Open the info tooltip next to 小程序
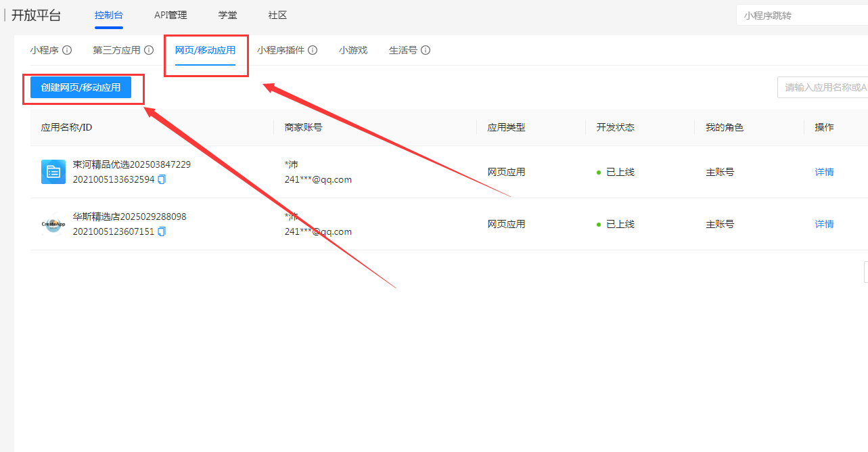Image resolution: width=868 pixels, height=452 pixels. [x=67, y=49]
